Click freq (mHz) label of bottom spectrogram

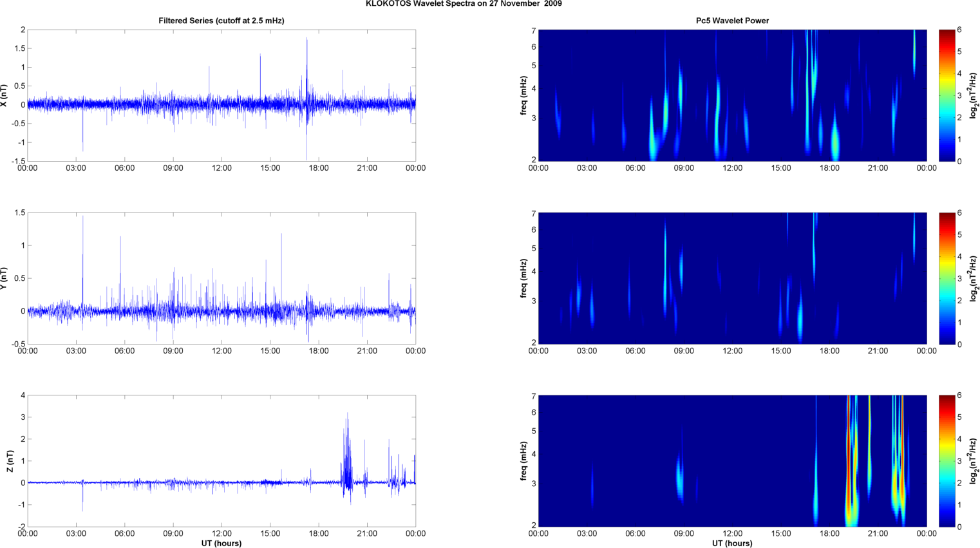pyautogui.click(x=524, y=461)
